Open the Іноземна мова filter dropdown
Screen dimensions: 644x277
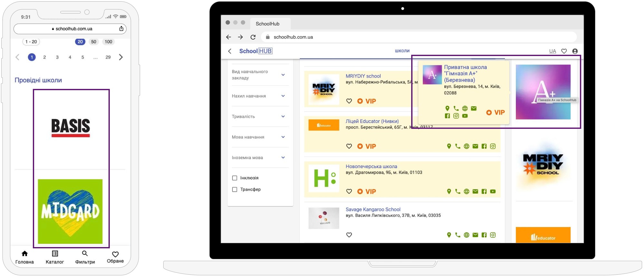(x=283, y=158)
